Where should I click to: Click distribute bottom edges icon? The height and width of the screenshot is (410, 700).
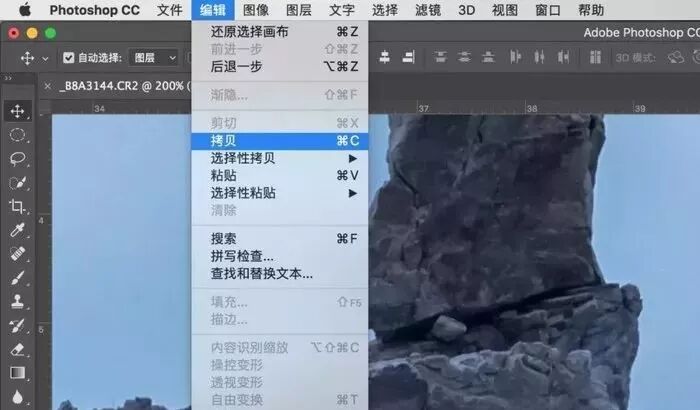tap(488, 57)
